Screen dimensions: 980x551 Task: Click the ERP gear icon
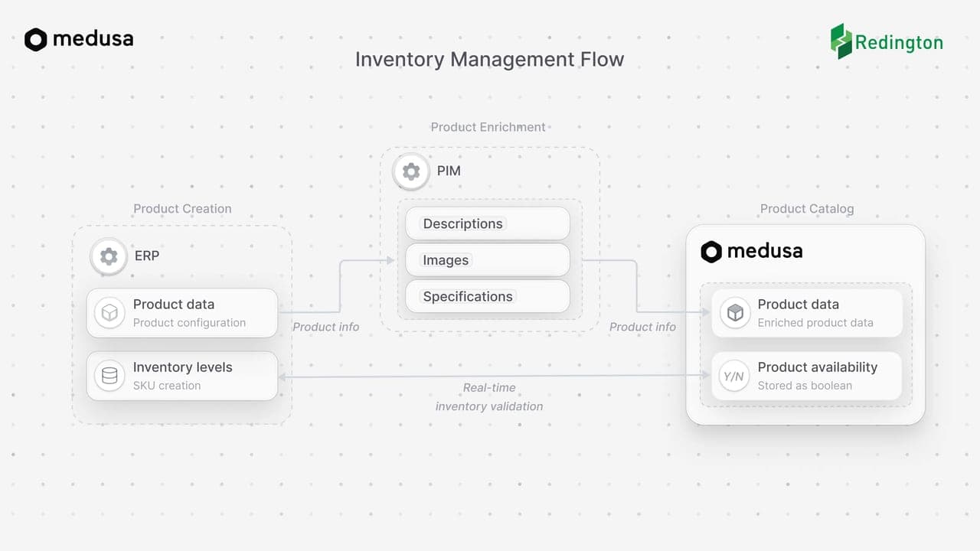pyautogui.click(x=109, y=256)
